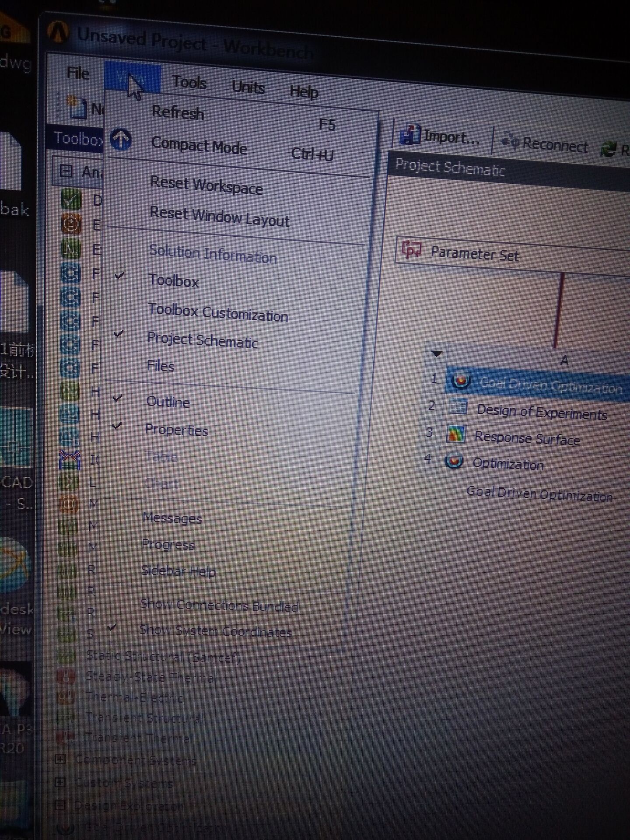The width and height of the screenshot is (630, 840).
Task: Open the Units menu
Action: [x=248, y=87]
